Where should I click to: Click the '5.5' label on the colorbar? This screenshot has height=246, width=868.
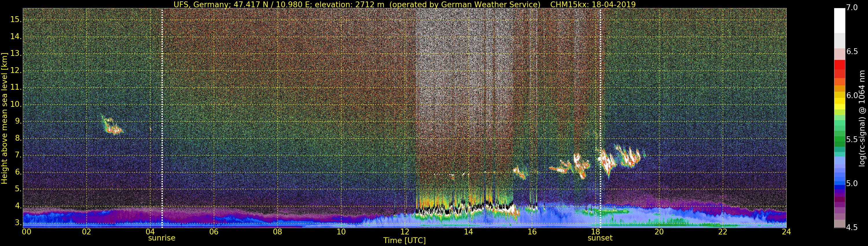[852, 139]
